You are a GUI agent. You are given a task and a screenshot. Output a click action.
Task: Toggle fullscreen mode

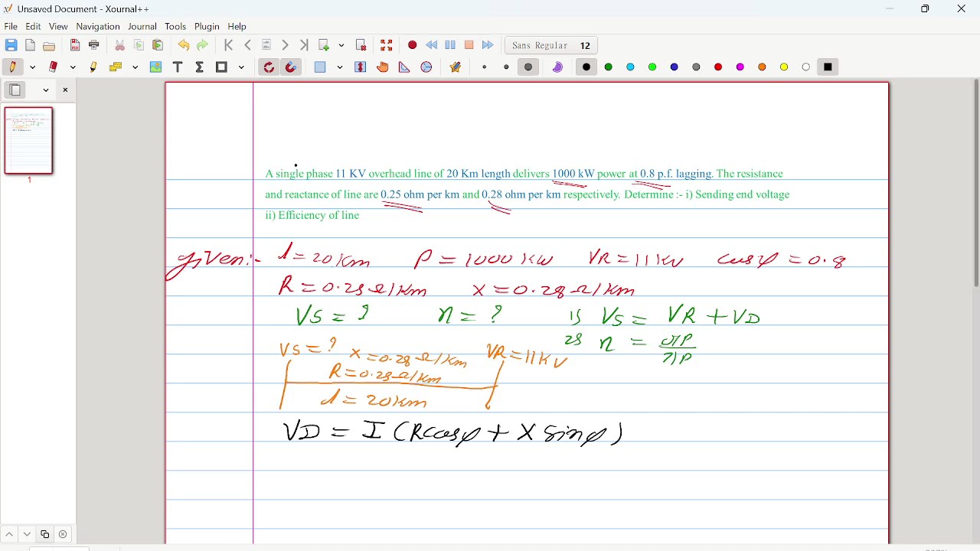pos(387,46)
